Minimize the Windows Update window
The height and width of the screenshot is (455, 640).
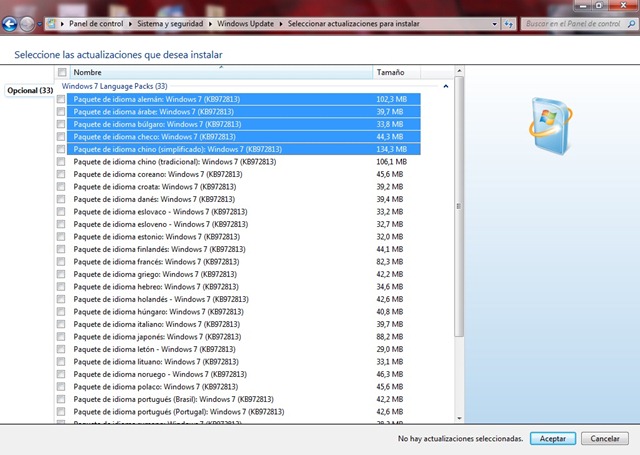pyautogui.click(x=582, y=5)
